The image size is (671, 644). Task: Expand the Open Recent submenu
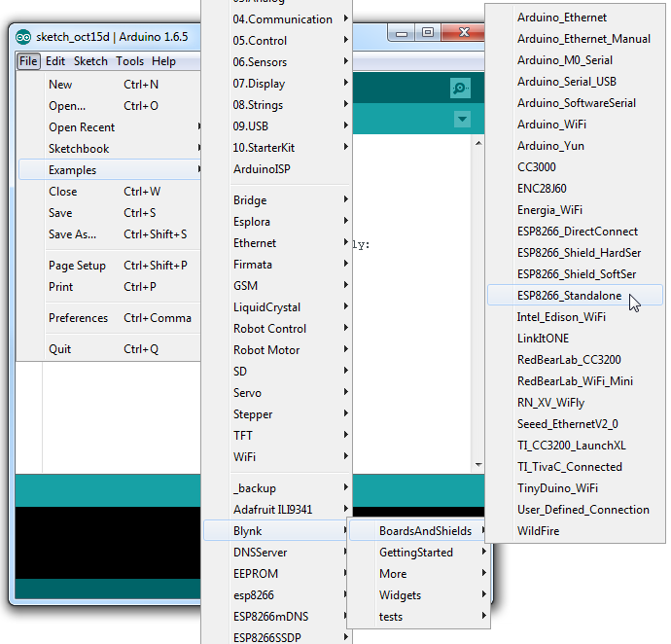pos(109,127)
